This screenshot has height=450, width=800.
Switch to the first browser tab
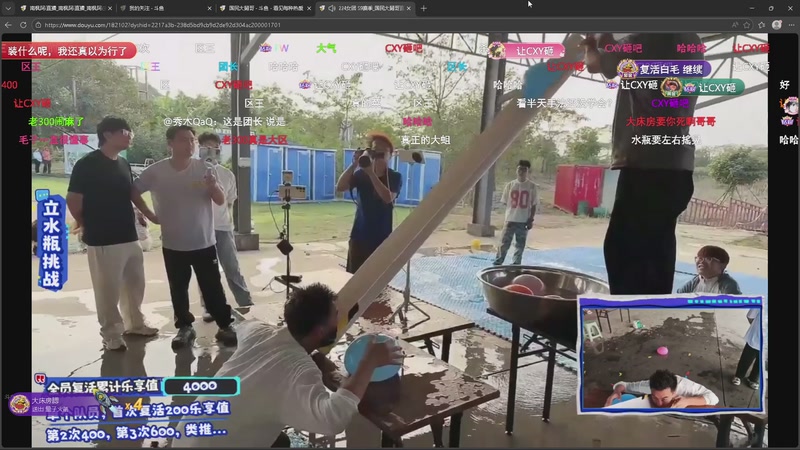(x=64, y=8)
